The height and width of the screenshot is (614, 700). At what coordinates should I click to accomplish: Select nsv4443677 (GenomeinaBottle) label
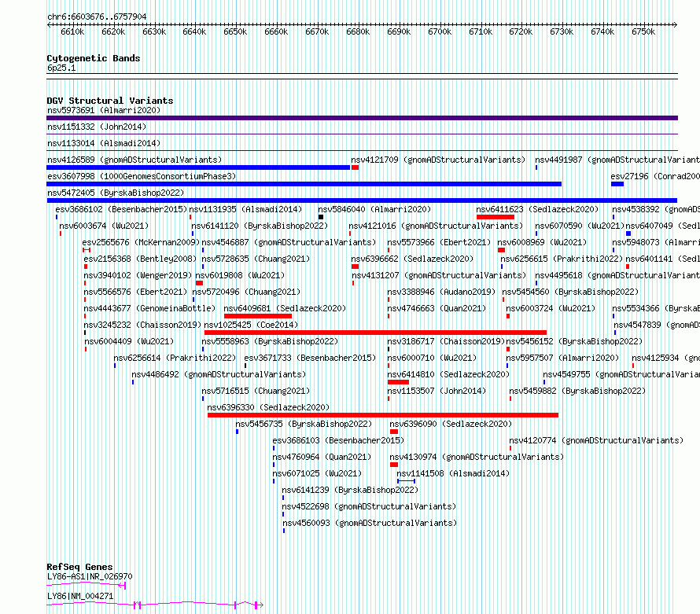(x=149, y=308)
